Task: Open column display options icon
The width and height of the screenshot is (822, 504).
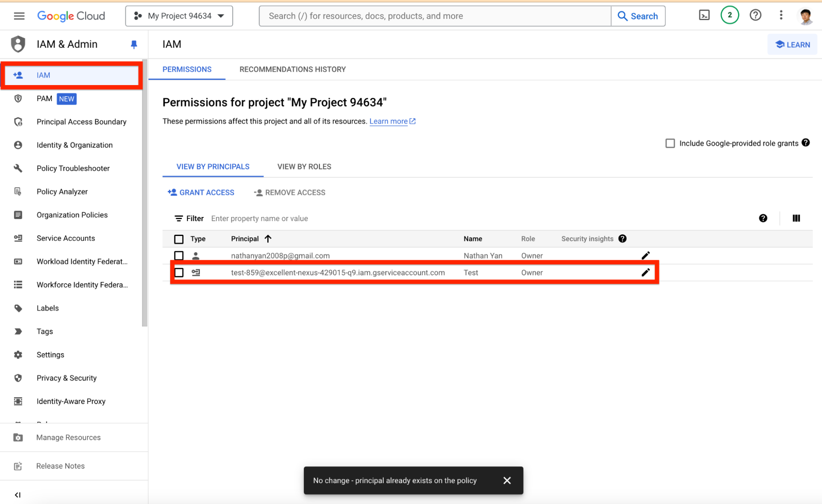Action: (796, 218)
